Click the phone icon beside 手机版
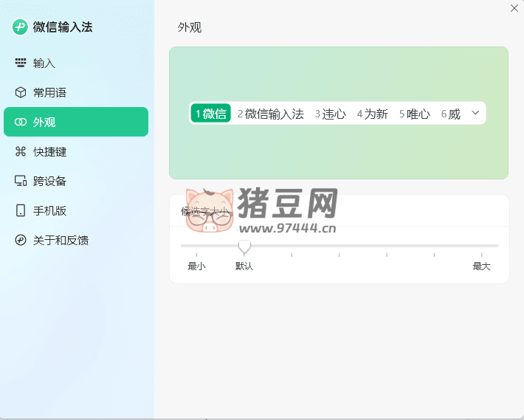The width and height of the screenshot is (524, 420). (x=21, y=210)
